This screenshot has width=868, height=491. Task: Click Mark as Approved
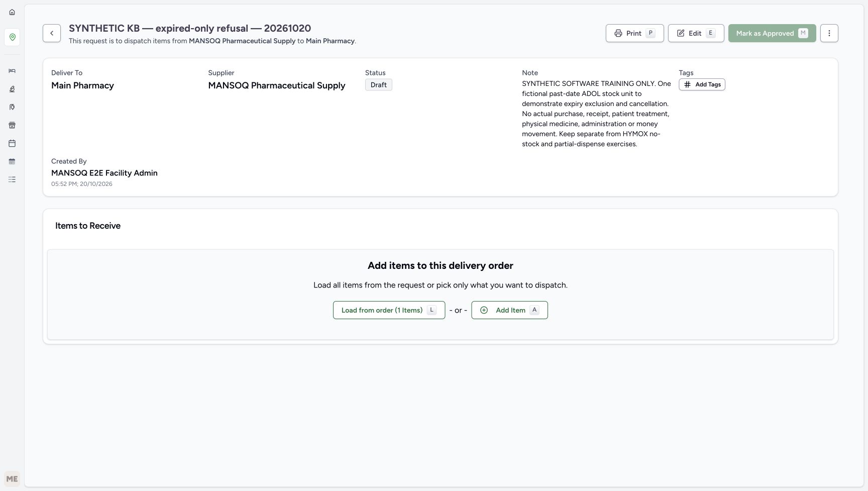point(772,33)
